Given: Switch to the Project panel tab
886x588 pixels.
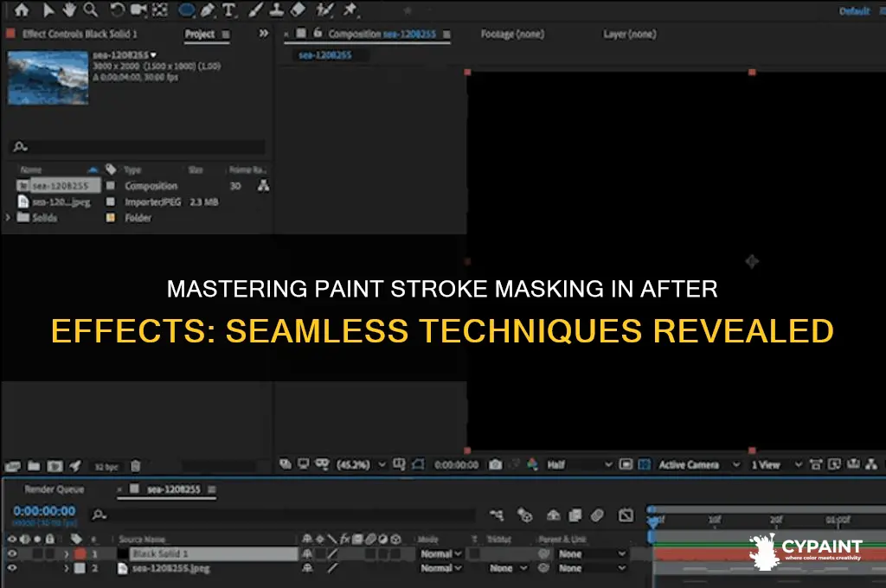Looking at the screenshot, I should [x=200, y=34].
